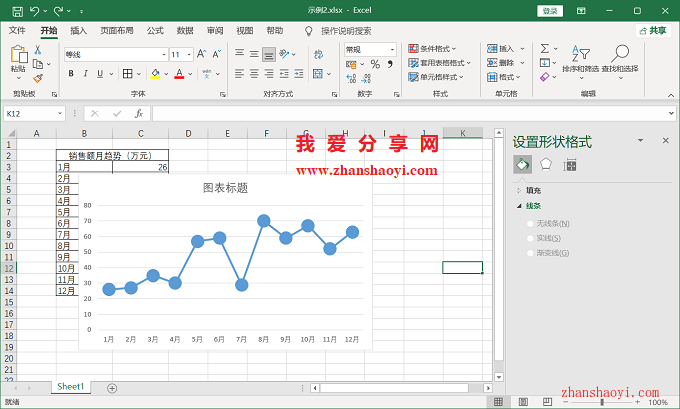
Task: Click into 操作说明搜索 search box
Action: 346,31
